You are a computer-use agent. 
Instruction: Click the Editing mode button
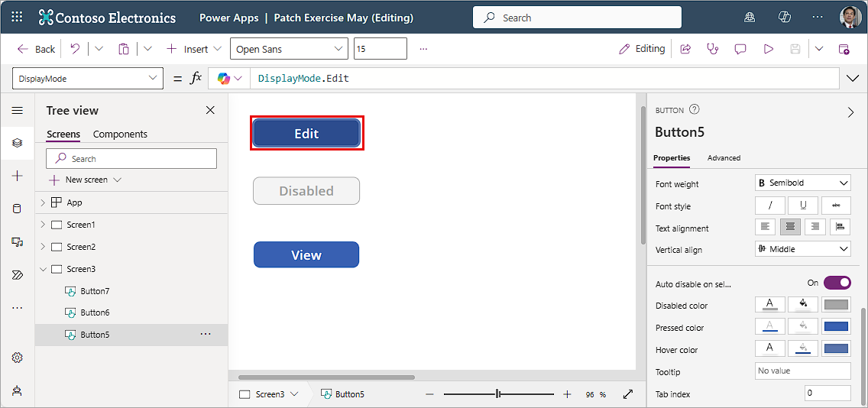pos(642,49)
